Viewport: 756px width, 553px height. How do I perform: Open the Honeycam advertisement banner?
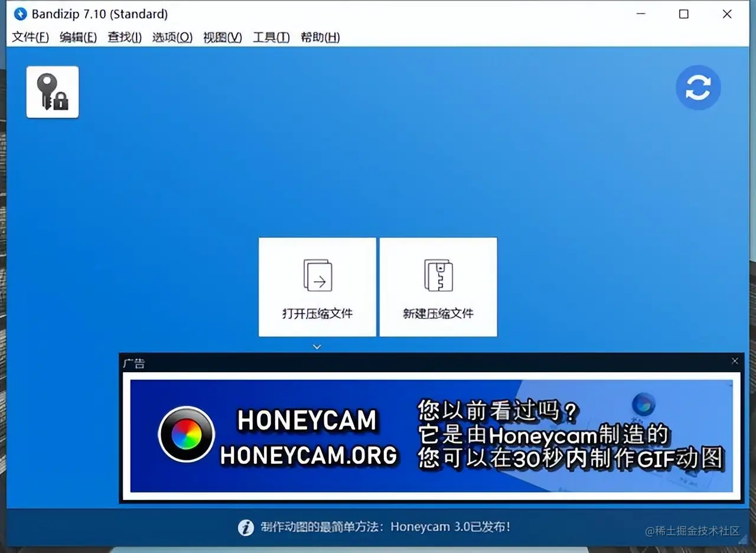pyautogui.click(x=431, y=436)
